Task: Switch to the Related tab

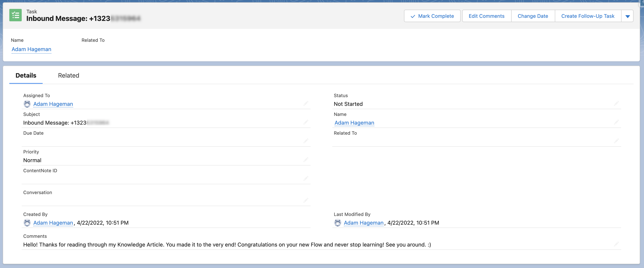Action: tap(69, 75)
